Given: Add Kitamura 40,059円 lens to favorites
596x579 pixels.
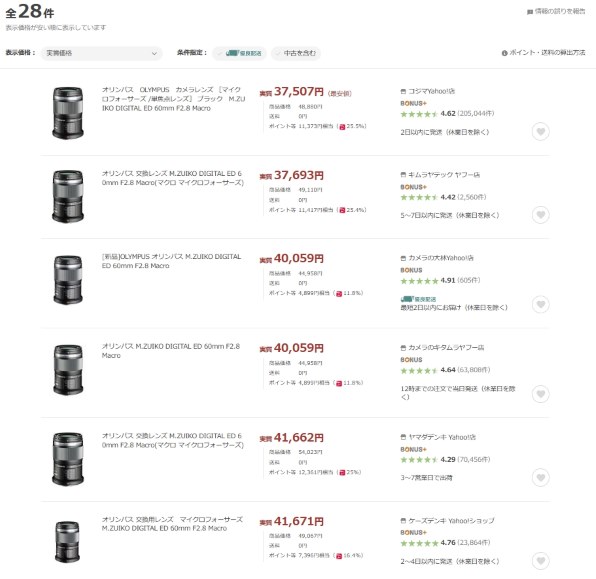Looking at the screenshot, I should [540, 394].
